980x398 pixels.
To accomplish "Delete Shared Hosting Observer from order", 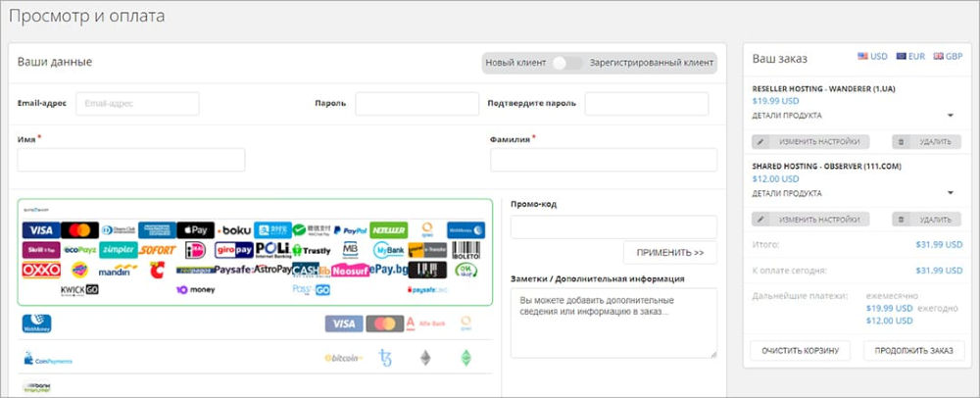I will pos(926,220).
